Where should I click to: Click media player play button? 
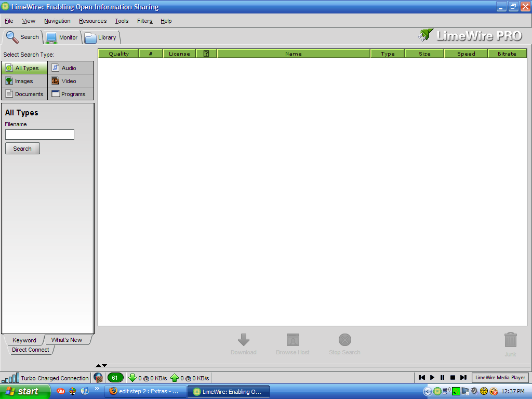point(432,377)
